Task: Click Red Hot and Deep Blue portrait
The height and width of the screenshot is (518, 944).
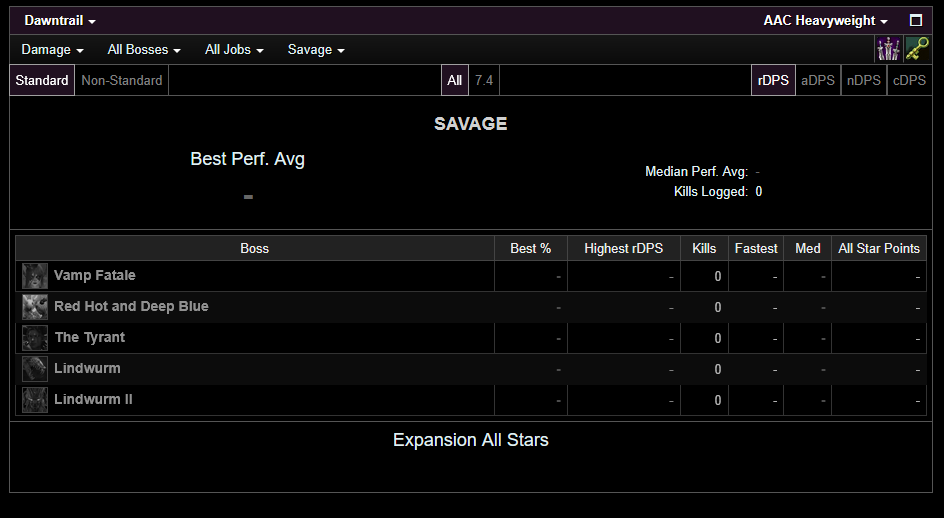Action: 35,307
